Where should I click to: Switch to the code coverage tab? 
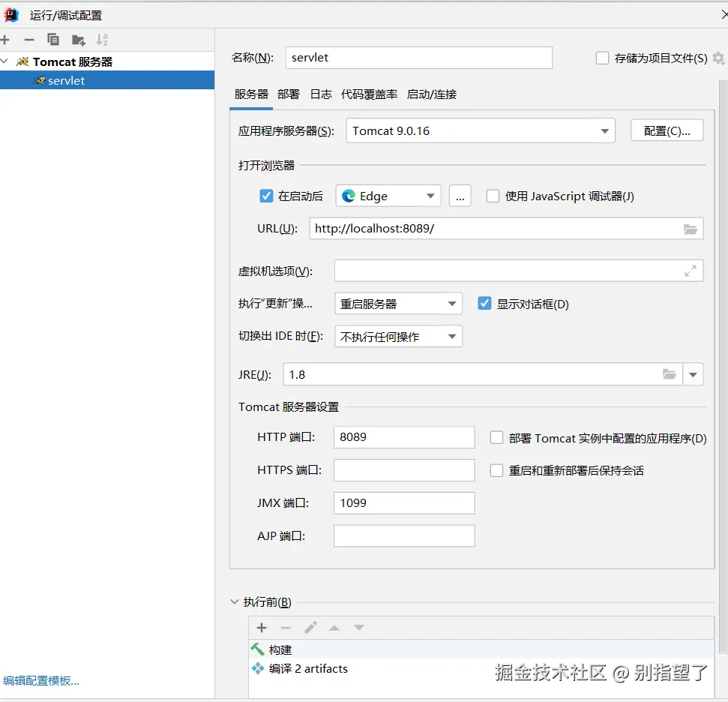[x=369, y=94]
